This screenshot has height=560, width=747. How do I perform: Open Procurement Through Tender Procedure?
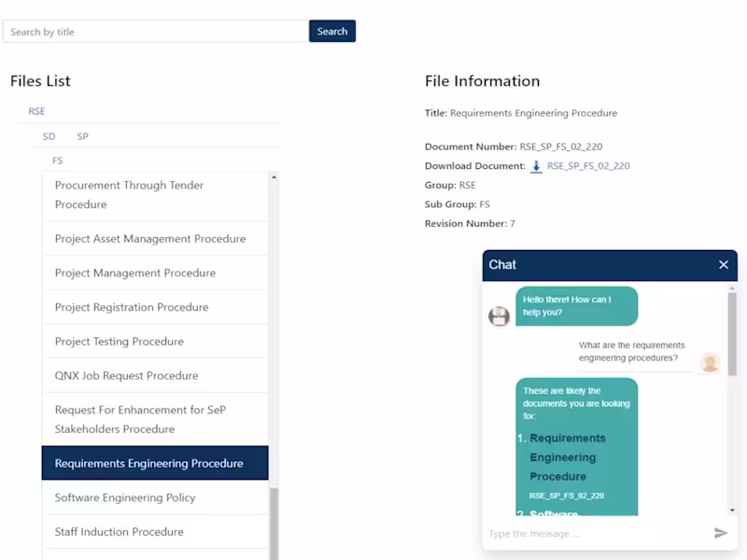tap(155, 195)
